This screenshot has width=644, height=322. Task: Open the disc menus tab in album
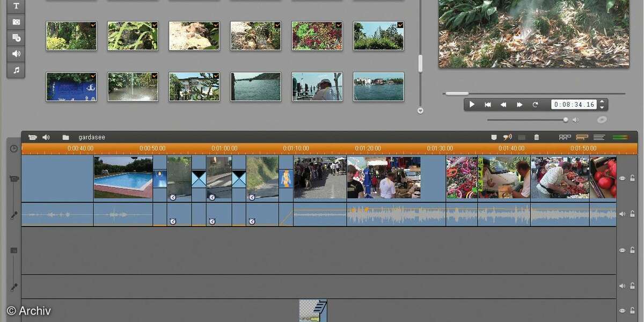tap(16, 38)
